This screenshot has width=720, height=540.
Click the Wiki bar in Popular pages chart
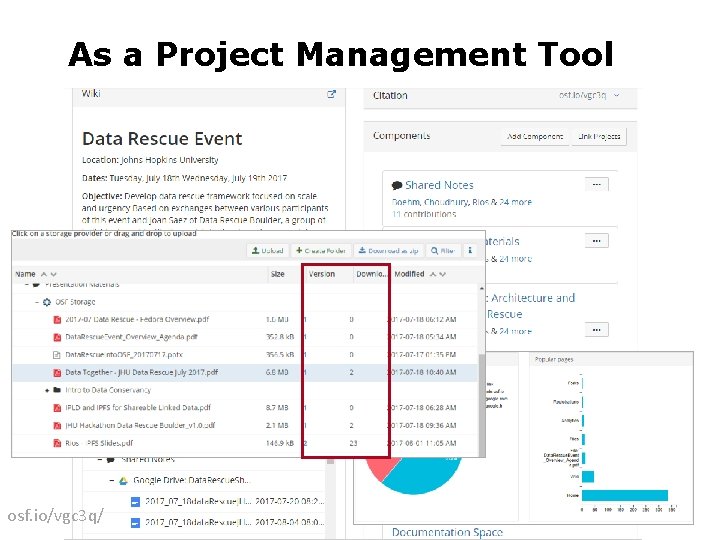(x=588, y=477)
